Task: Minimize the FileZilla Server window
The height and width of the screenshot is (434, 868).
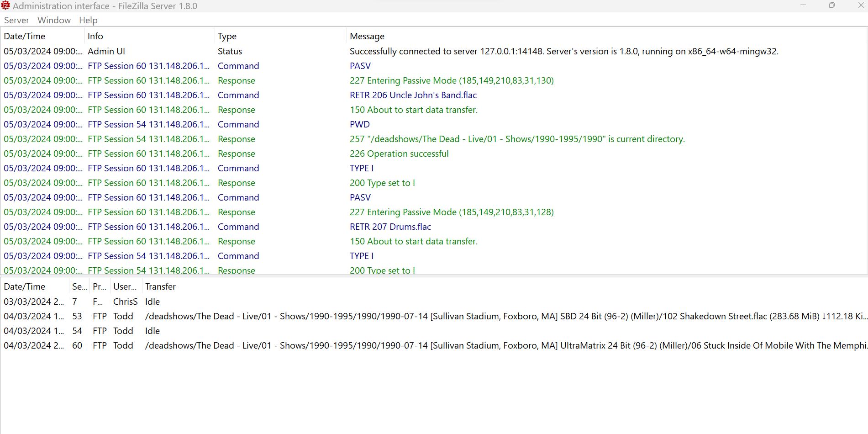Action: [803, 5]
